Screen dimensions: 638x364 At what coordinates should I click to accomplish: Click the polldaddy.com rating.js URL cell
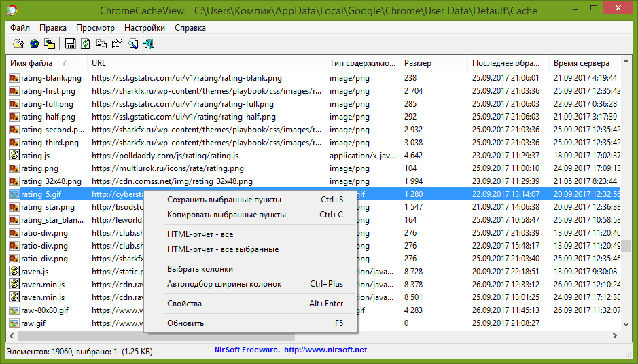pos(165,156)
